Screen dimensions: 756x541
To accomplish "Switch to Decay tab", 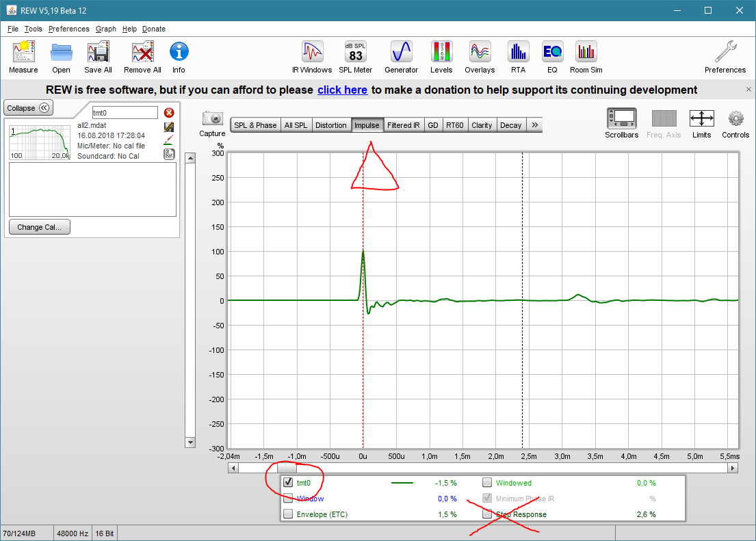I will point(511,125).
